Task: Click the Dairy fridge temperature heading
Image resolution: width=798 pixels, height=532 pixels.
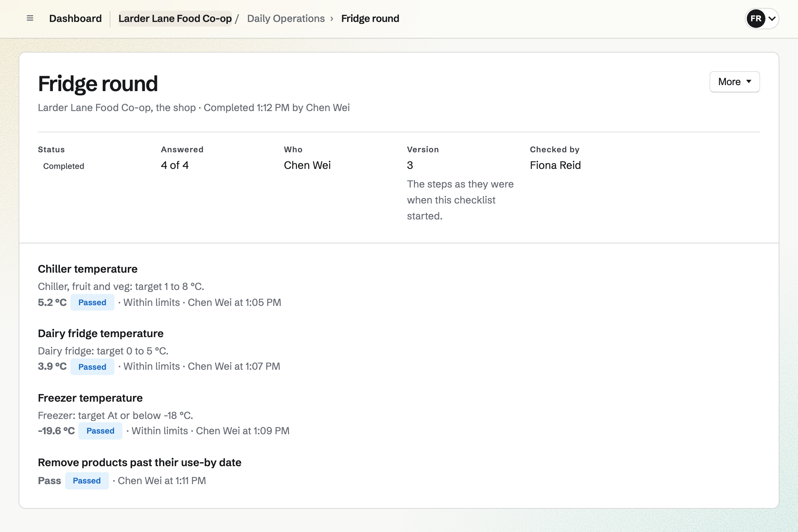Action: (100, 333)
